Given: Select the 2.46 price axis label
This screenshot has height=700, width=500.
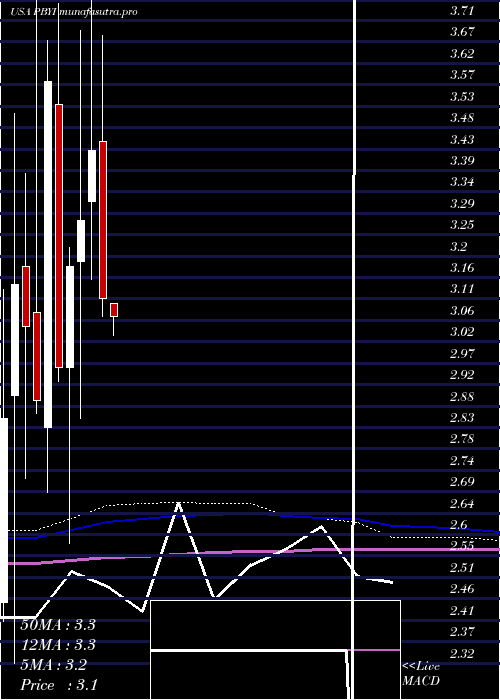Looking at the screenshot, I should tap(462, 588).
